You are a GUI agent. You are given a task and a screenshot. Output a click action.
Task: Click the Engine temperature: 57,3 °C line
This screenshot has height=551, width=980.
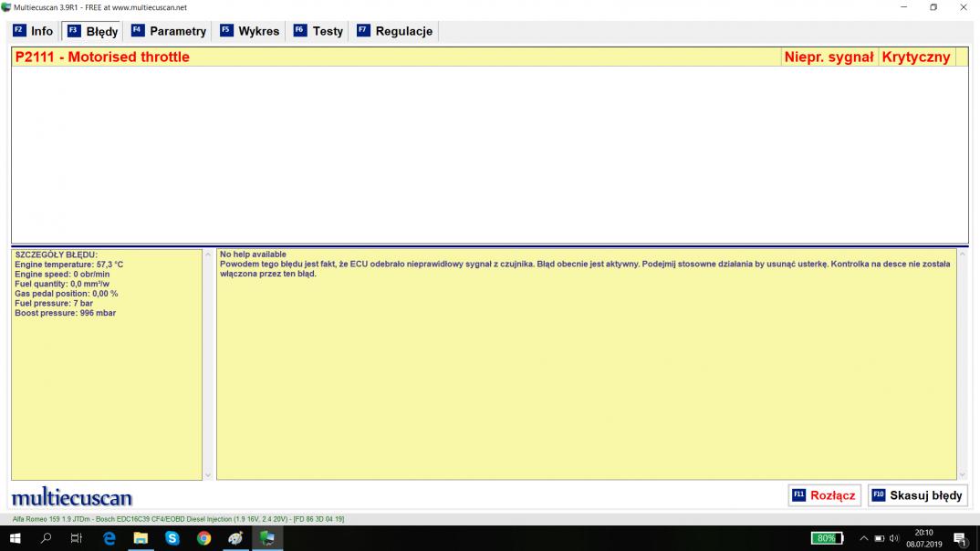click(68, 265)
